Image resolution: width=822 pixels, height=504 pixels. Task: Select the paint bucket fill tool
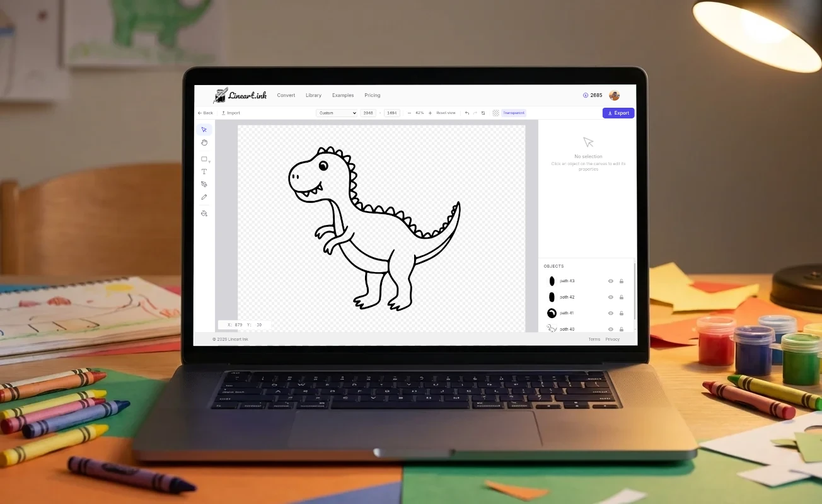click(204, 214)
